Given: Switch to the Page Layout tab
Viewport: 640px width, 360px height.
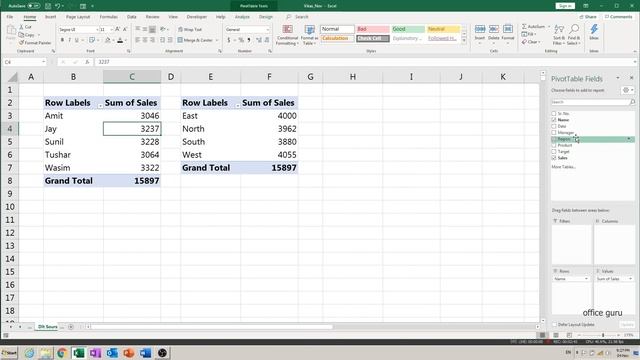Looking at the screenshot, I should (x=78, y=17).
